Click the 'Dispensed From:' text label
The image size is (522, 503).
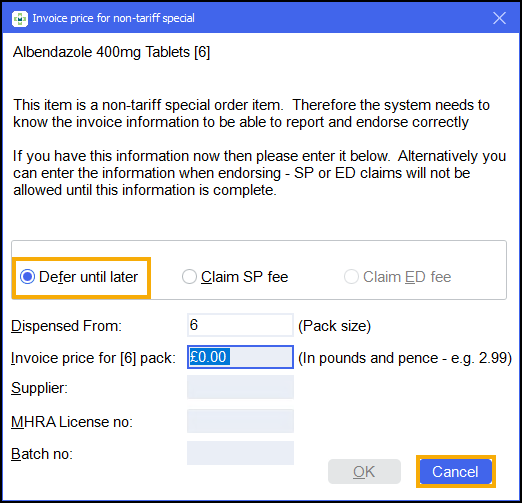click(66, 326)
